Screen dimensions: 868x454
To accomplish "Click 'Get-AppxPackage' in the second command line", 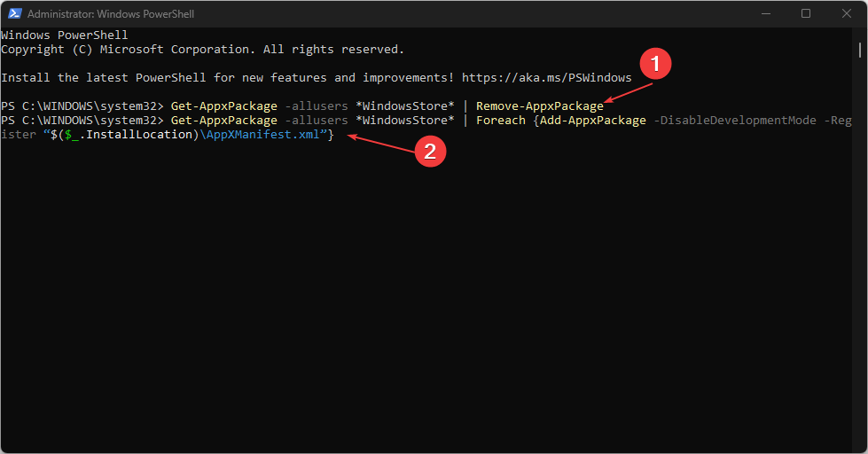I will pyautogui.click(x=223, y=120).
